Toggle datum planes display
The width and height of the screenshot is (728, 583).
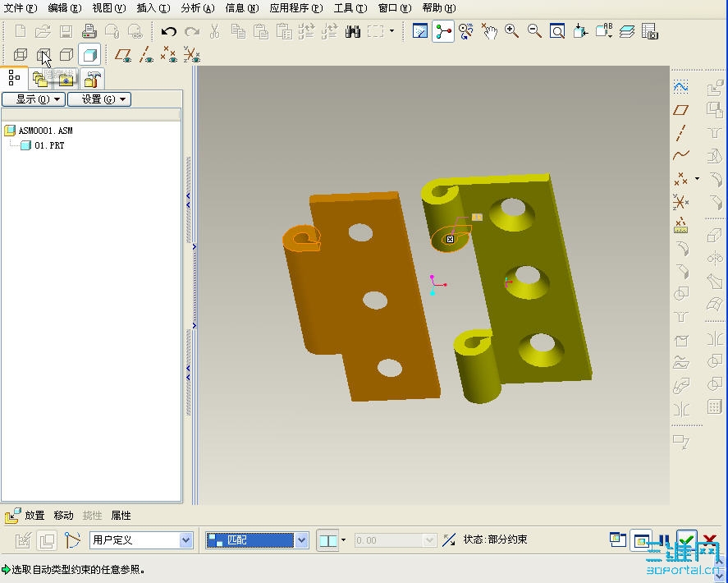(123, 55)
